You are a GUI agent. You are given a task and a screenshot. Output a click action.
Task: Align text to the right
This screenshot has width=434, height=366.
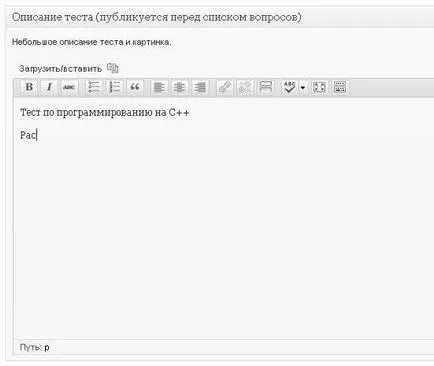coord(200,87)
